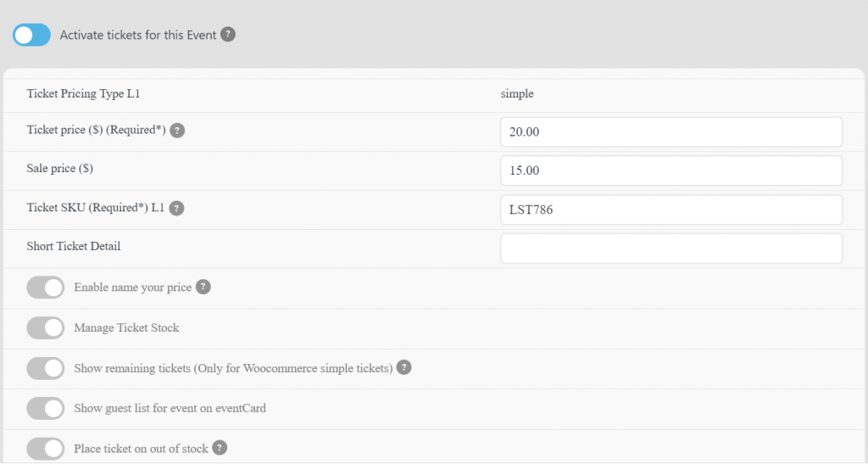Click the Ticket Pricing Type L1 label

click(x=83, y=93)
